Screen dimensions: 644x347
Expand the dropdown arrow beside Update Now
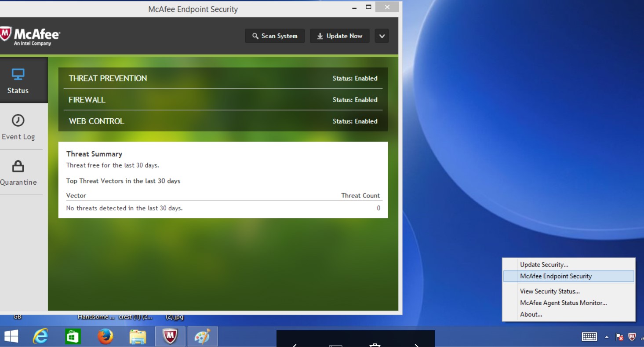click(382, 36)
